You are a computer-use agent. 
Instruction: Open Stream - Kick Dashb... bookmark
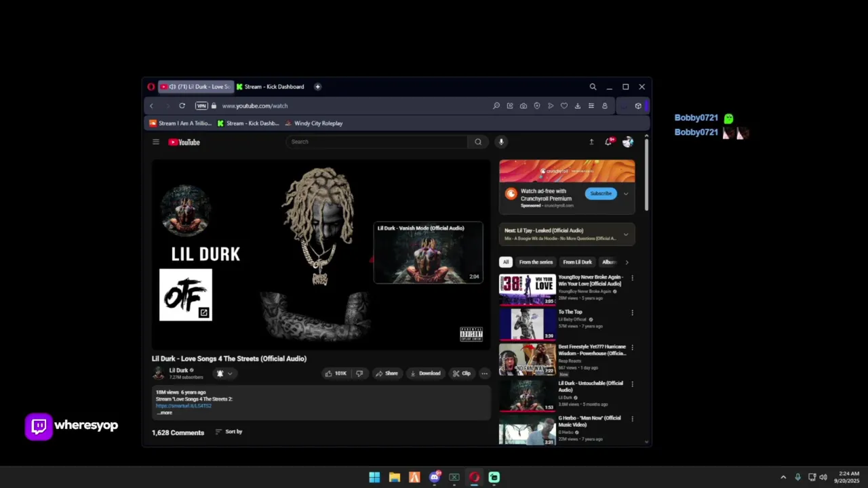[x=248, y=123]
